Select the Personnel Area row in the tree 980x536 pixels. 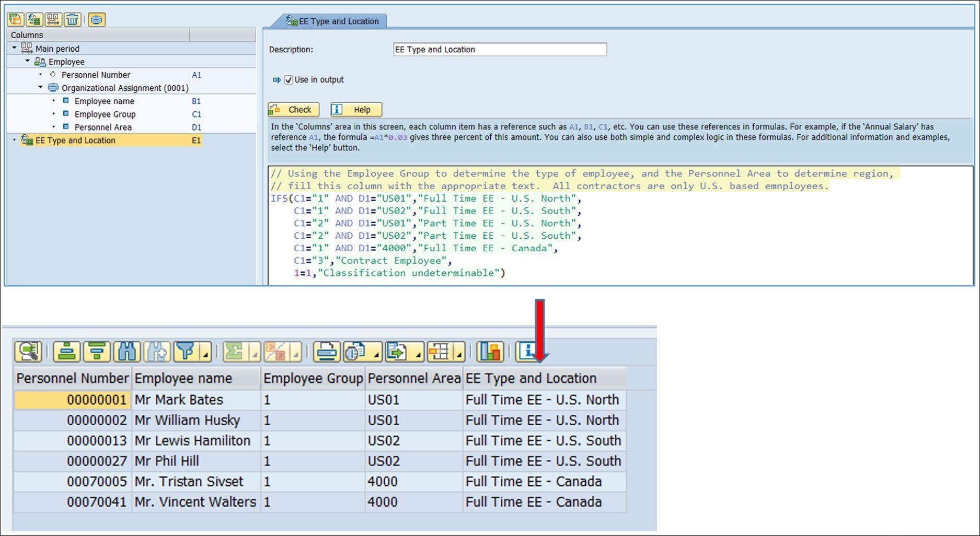(x=102, y=127)
